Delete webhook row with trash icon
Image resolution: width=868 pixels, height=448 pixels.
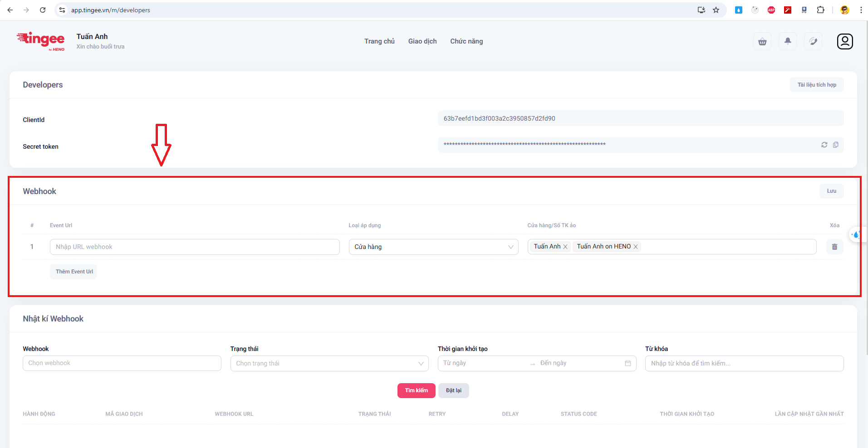point(834,247)
